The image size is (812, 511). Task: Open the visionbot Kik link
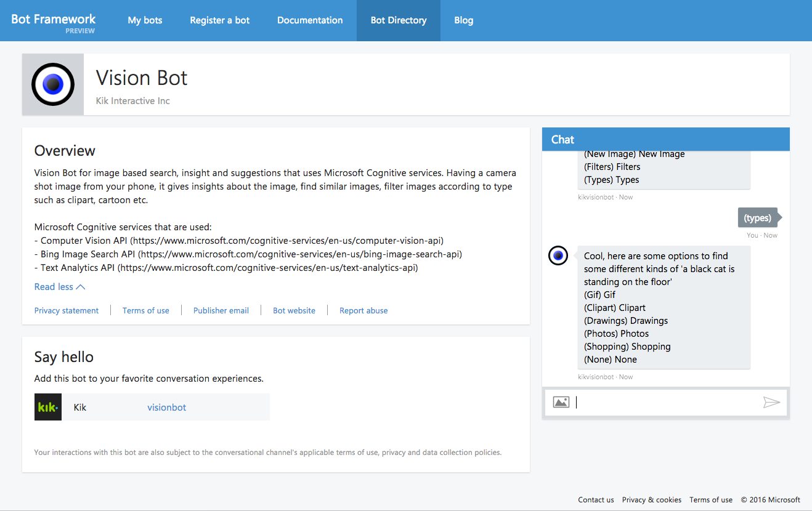tap(167, 408)
